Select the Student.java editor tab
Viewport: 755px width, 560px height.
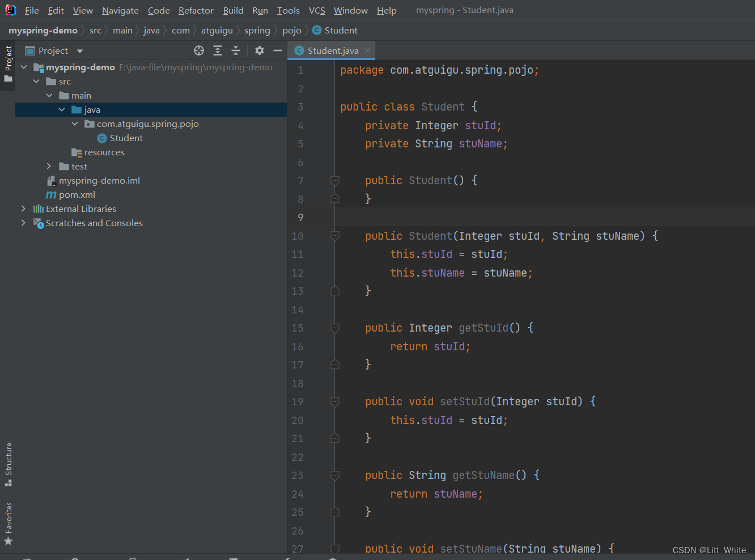point(332,51)
